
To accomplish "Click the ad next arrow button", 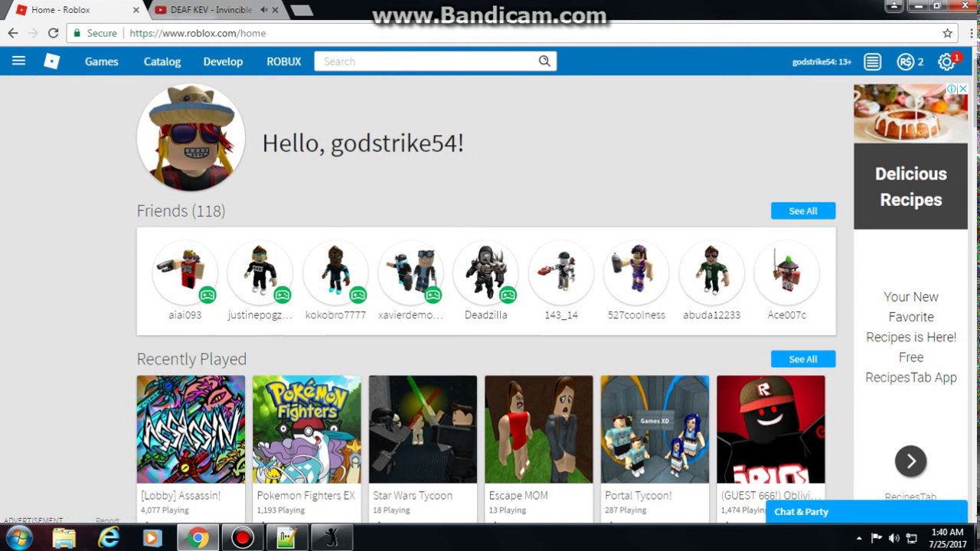I will click(911, 461).
